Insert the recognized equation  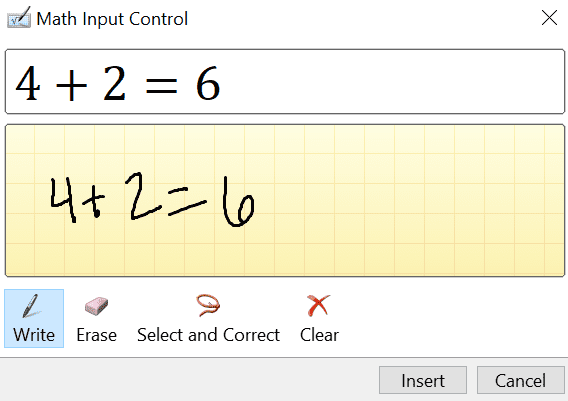click(x=423, y=380)
